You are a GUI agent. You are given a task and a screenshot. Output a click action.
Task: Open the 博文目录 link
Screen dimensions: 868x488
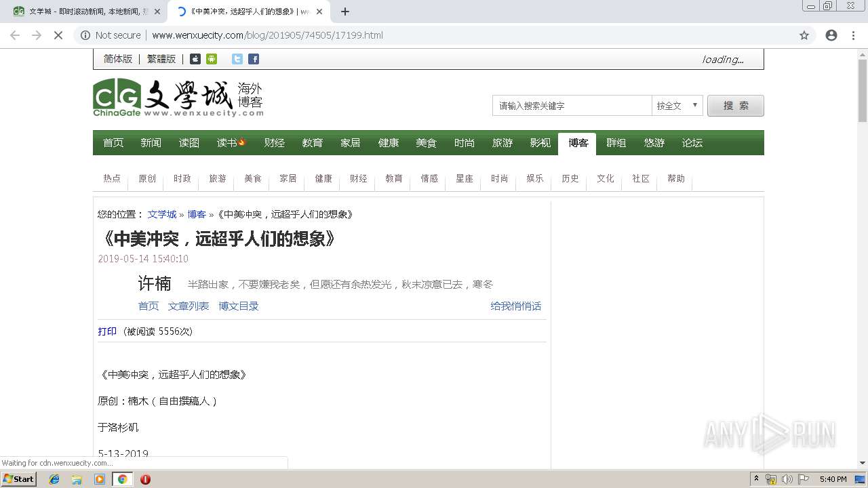click(x=239, y=306)
